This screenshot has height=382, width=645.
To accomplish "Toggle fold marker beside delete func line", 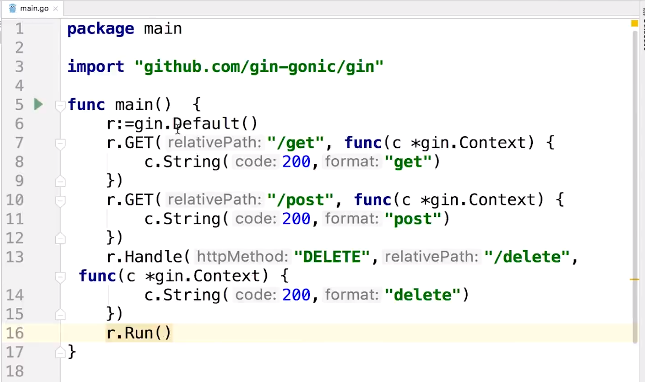I will [x=60, y=277].
